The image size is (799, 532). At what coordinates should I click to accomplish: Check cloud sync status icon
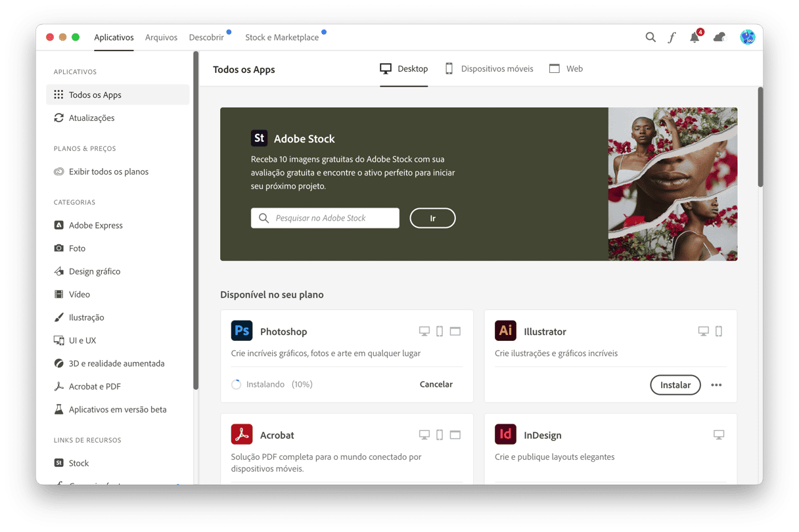(x=719, y=37)
